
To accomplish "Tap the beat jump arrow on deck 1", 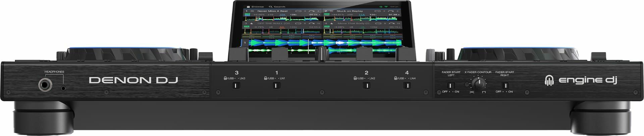I will (311, 11).
